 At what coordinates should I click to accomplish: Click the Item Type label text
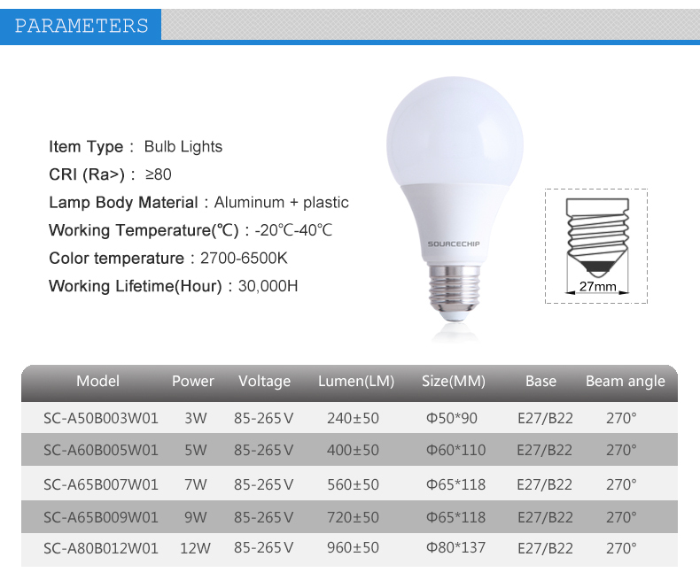pyautogui.click(x=86, y=147)
